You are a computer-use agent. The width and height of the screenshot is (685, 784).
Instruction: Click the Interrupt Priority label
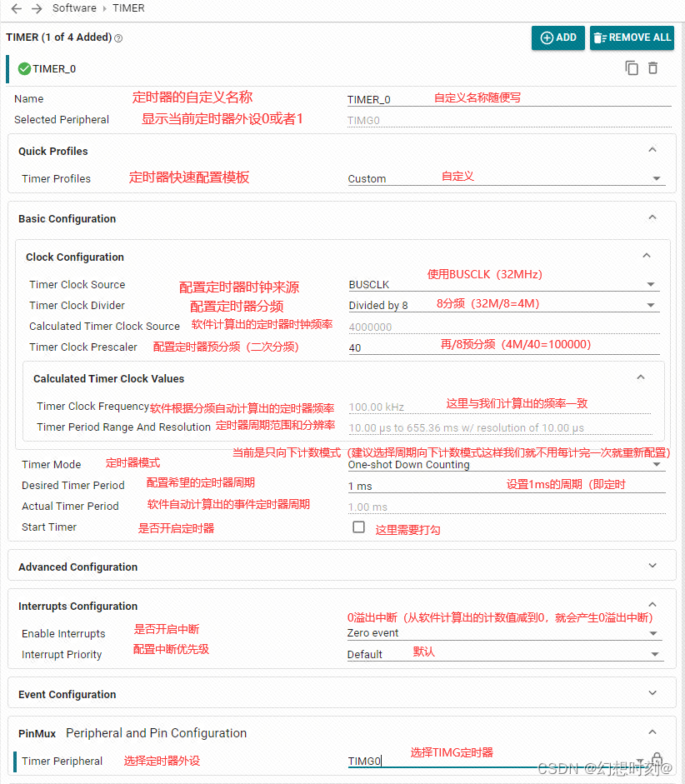62,655
